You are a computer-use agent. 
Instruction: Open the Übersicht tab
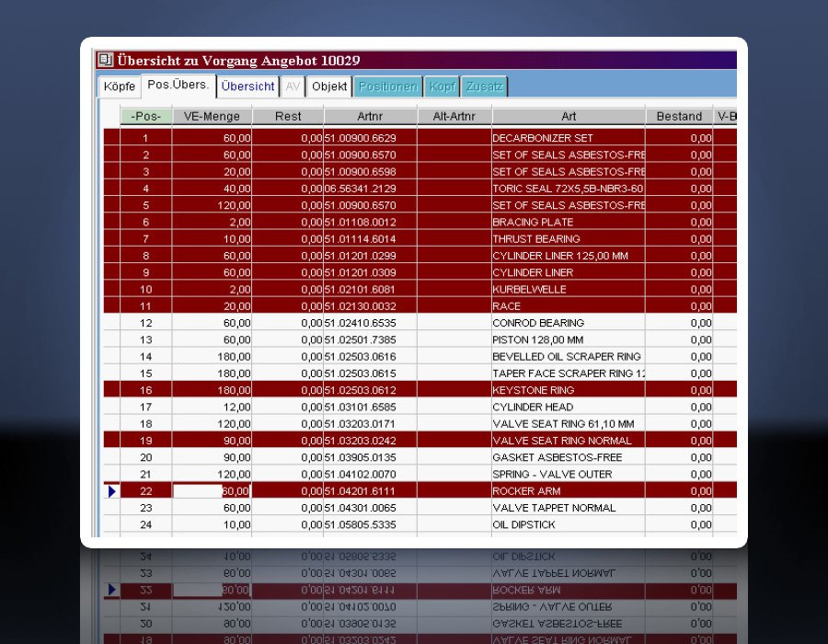(247, 86)
